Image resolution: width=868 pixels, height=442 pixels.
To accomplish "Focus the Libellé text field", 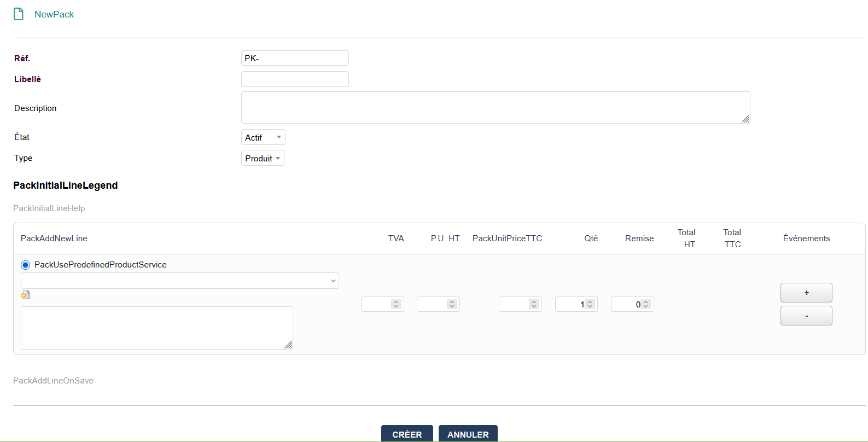I will [x=295, y=79].
